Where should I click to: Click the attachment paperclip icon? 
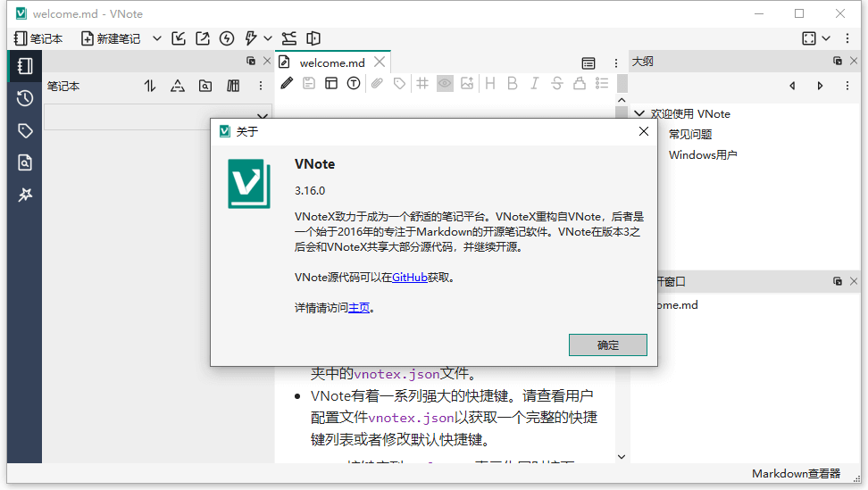tap(377, 84)
